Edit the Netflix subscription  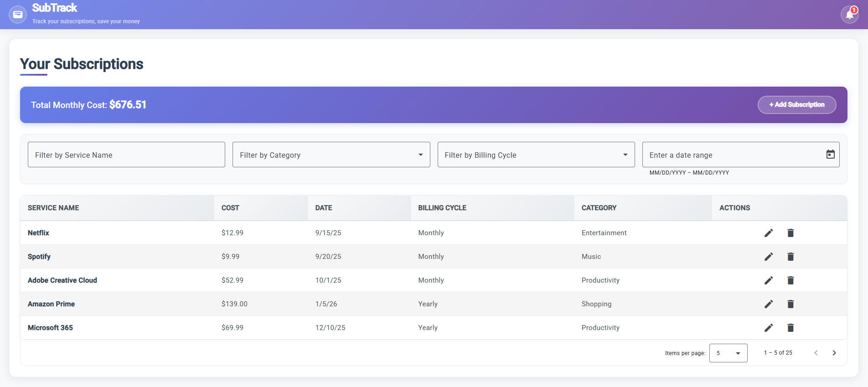pos(769,233)
